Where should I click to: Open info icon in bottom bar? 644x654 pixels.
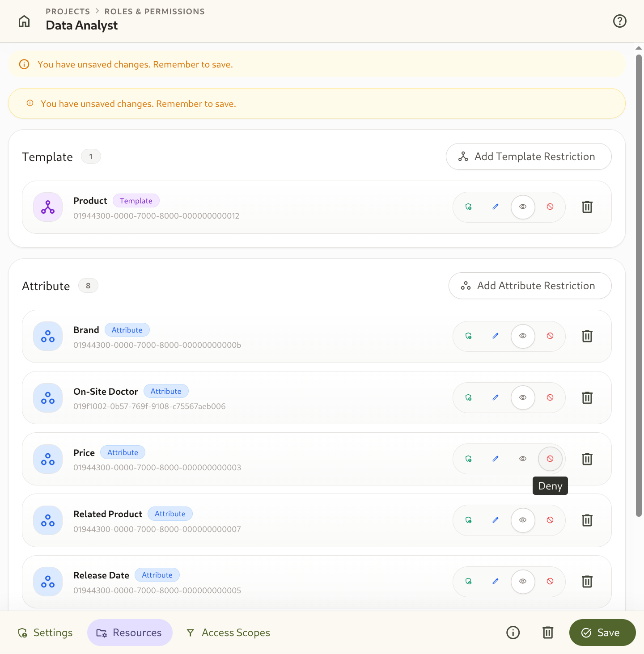click(x=513, y=633)
